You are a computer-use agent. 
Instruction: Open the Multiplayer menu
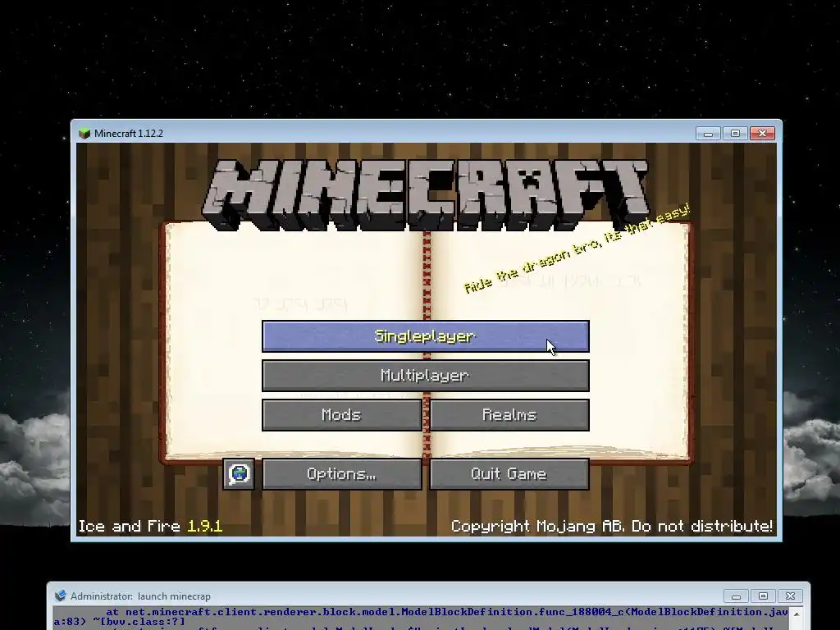tap(426, 376)
